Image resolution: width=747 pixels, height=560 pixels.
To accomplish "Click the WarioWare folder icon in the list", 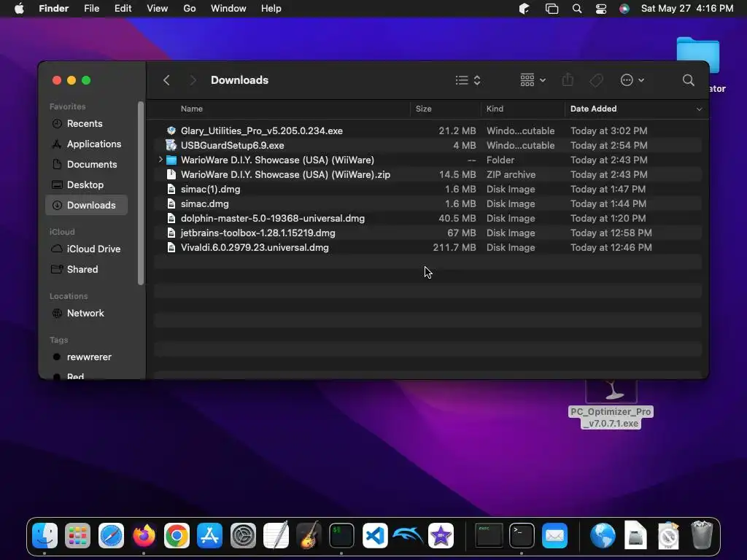I will point(171,160).
